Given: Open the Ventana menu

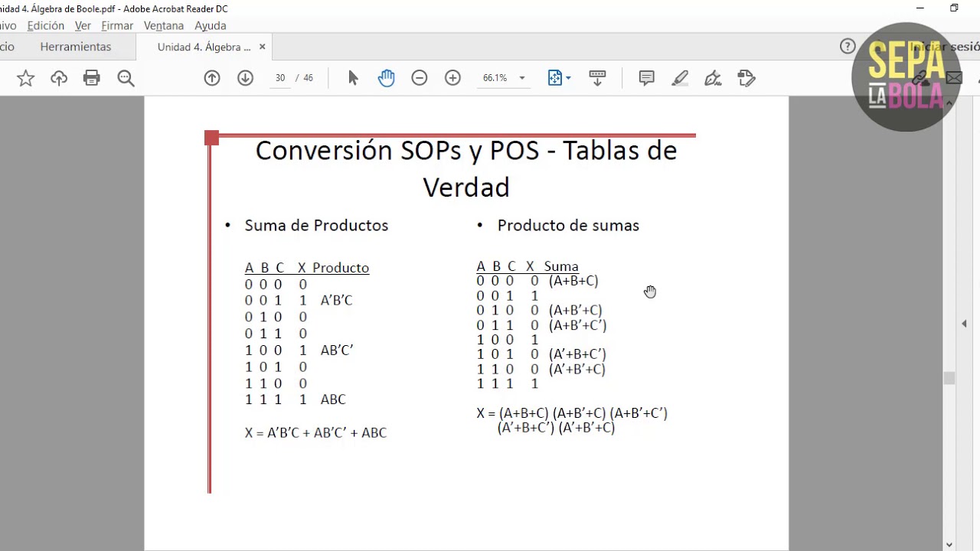Looking at the screenshot, I should (x=164, y=25).
